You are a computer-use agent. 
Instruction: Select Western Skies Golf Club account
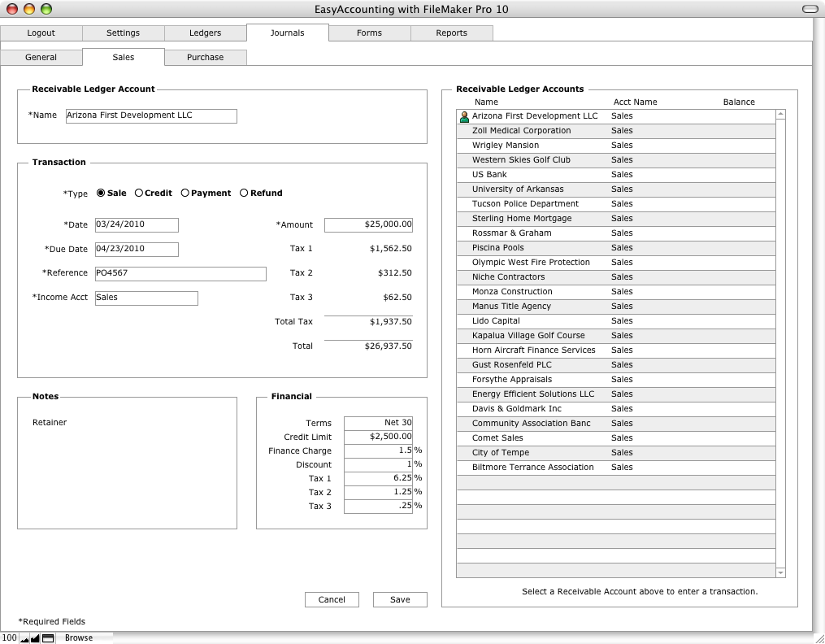[616, 160]
